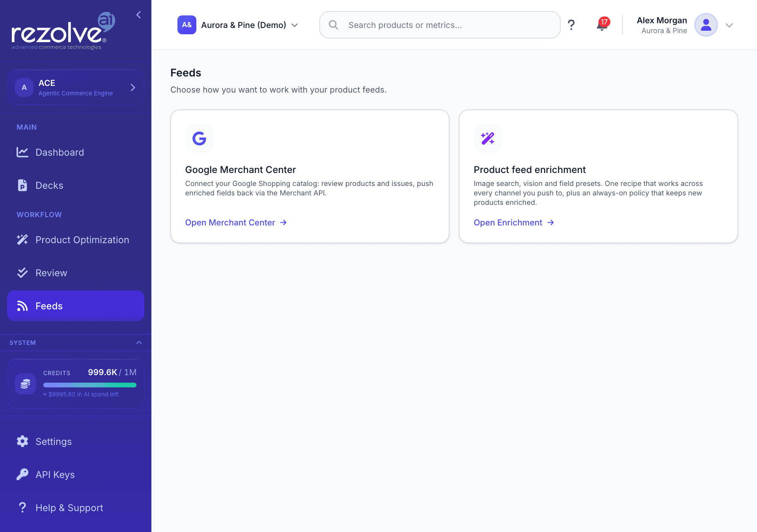The image size is (757, 532).
Task: Select the Feeds sidebar item
Action: pos(76,306)
